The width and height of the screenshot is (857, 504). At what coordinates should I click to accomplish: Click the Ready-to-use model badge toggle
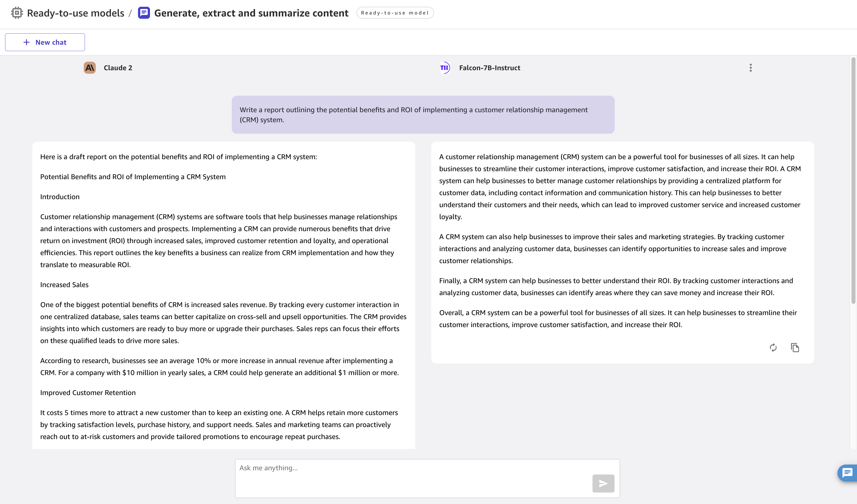click(x=395, y=12)
